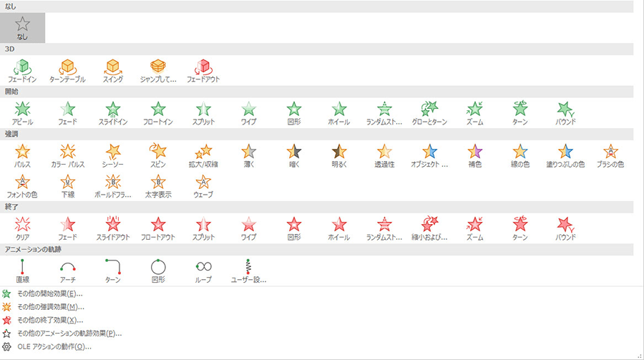Select the green スプリット entrance effect
Screen dimensions: 644x360
click(x=203, y=113)
